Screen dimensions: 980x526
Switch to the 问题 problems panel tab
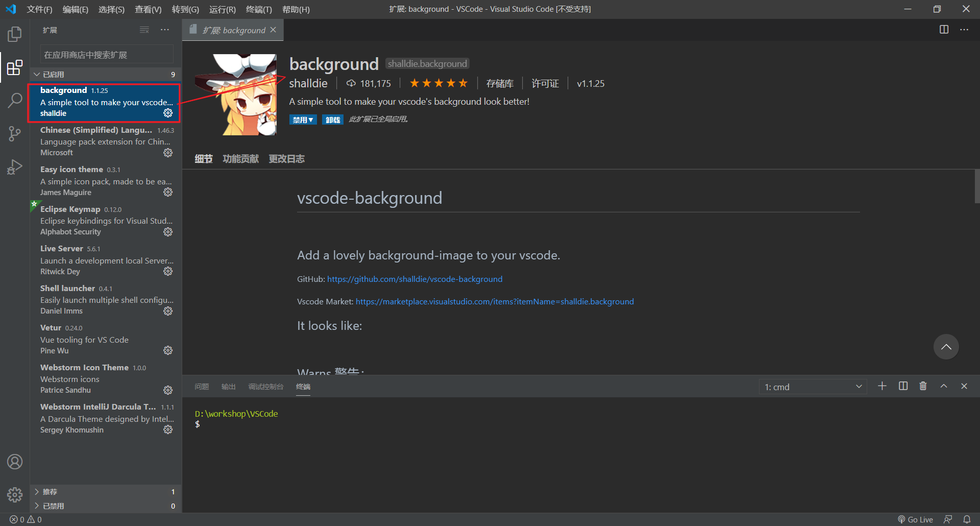(202, 387)
